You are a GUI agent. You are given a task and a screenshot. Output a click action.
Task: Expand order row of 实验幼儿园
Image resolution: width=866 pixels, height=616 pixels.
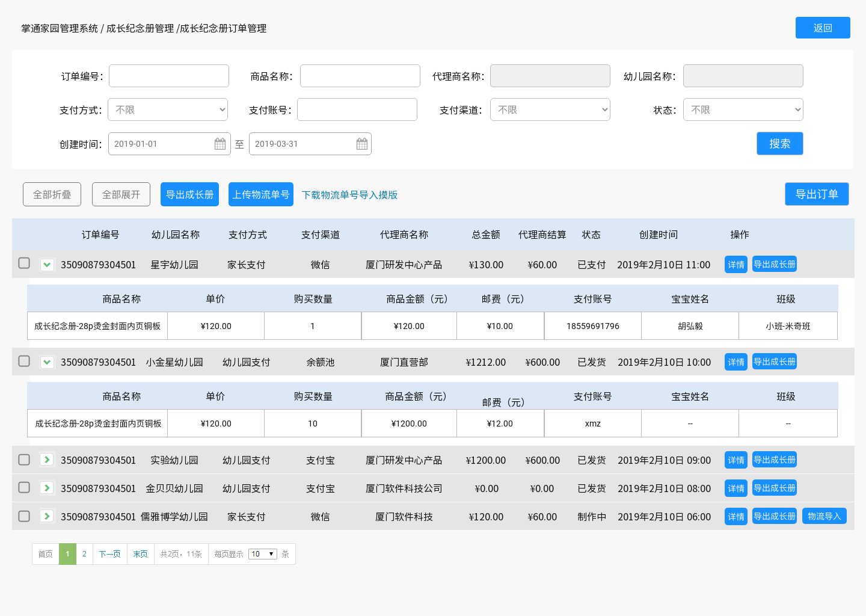point(47,460)
